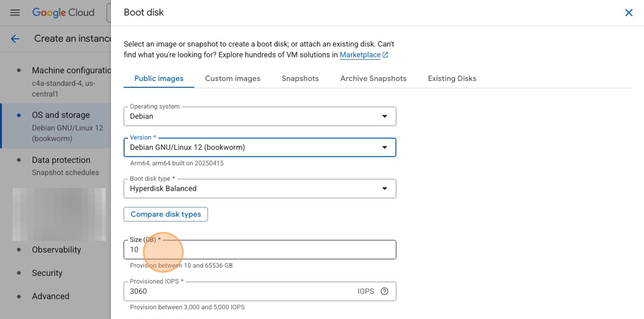This screenshot has width=644, height=319.
Task: Click into the Size (GB) field
Action: [x=260, y=249]
